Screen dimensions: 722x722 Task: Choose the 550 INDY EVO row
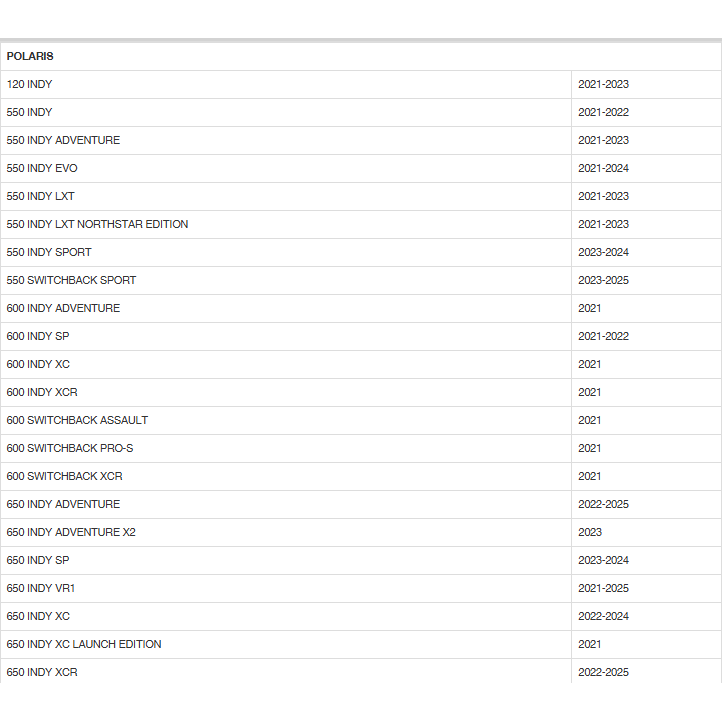[361, 169]
